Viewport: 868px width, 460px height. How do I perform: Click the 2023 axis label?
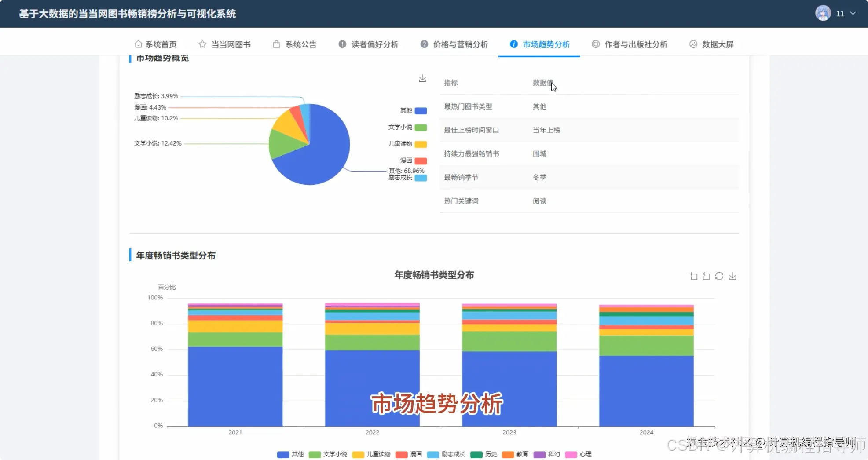(509, 433)
